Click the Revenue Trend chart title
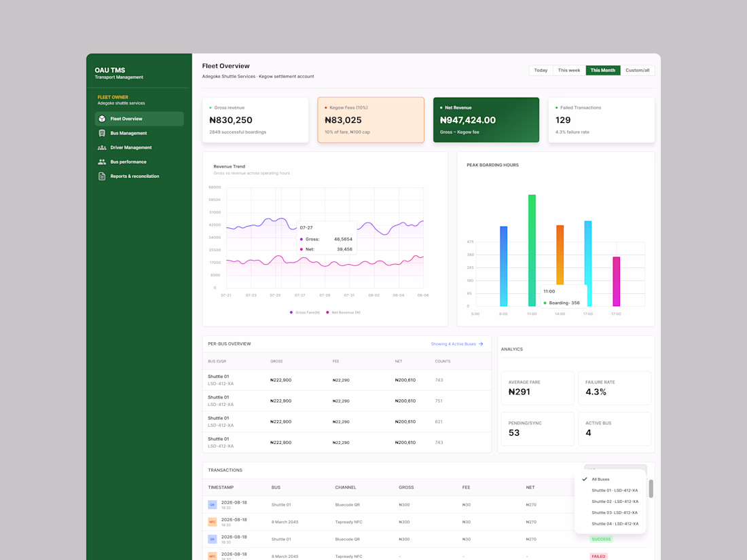747x560 pixels. click(229, 166)
